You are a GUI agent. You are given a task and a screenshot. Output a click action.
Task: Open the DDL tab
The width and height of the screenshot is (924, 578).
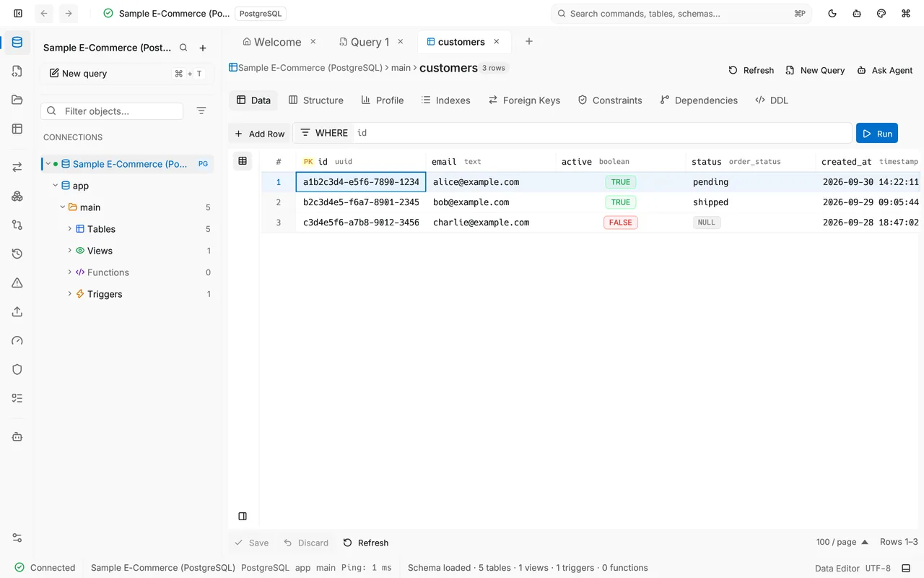pyautogui.click(x=772, y=100)
